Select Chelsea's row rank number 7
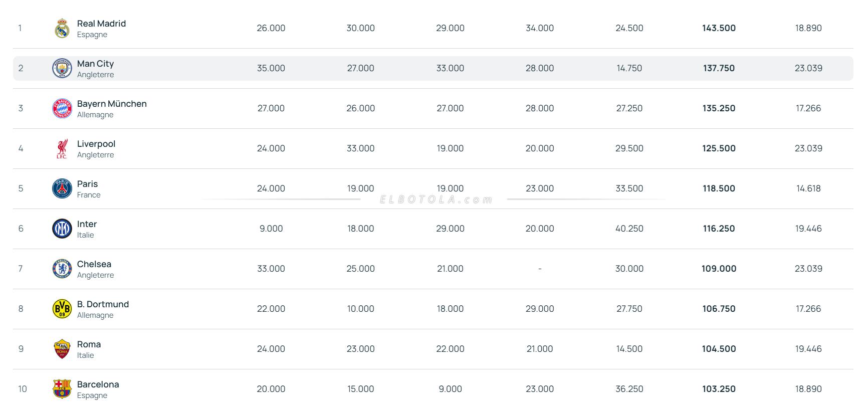 [x=21, y=269]
